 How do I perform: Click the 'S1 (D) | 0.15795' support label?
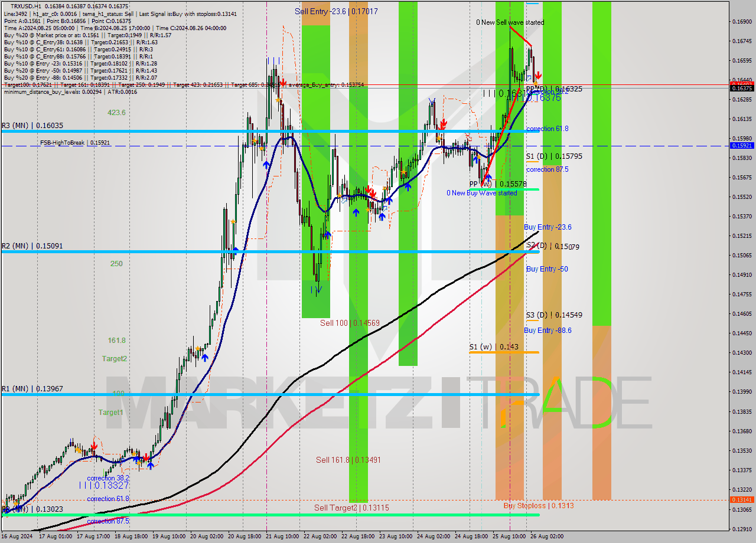[x=555, y=156]
